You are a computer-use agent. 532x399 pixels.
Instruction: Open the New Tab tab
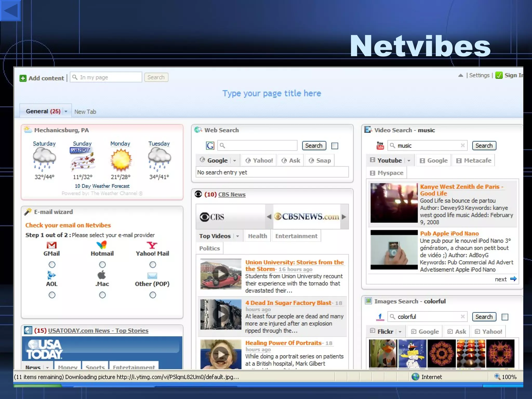click(85, 112)
